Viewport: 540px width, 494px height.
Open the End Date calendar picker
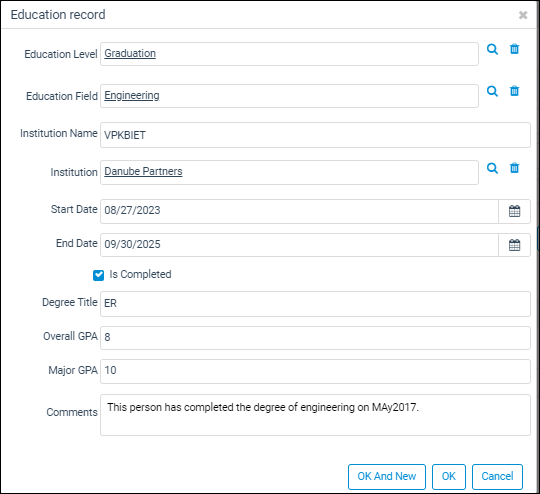(x=514, y=245)
